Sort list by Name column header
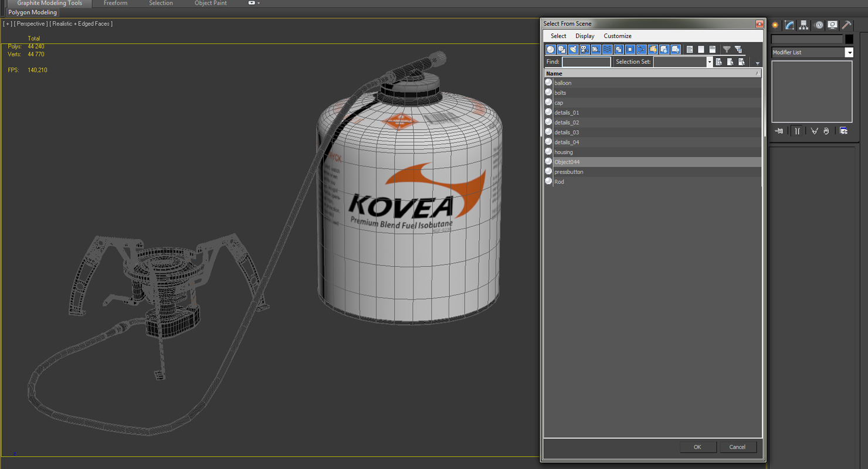 pyautogui.click(x=653, y=73)
